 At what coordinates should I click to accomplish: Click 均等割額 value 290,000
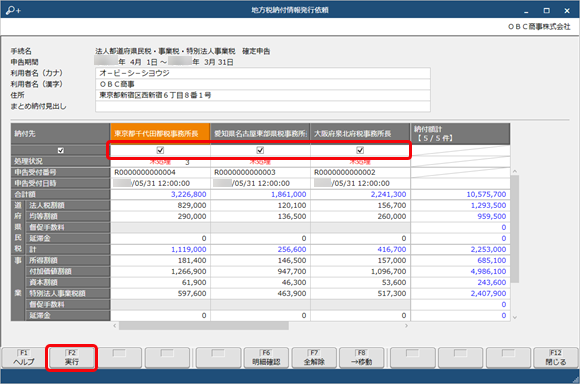coord(192,216)
